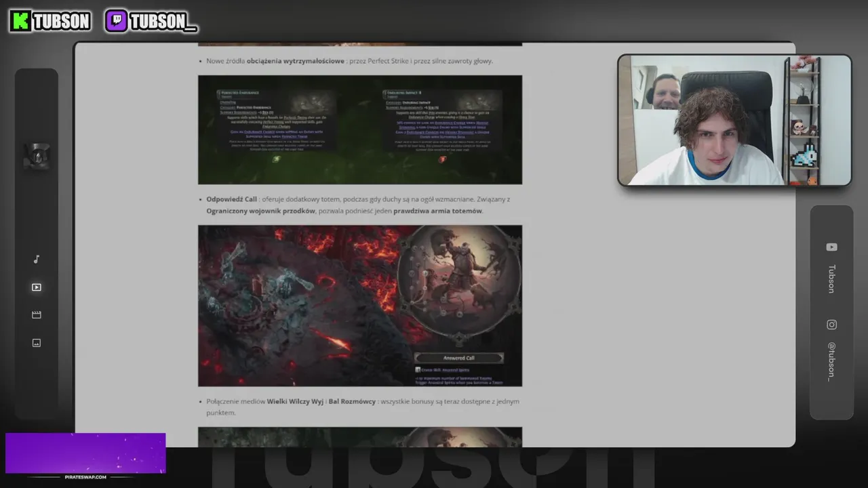Click the text 'oferuje dodatkowy totem'

click(302, 199)
